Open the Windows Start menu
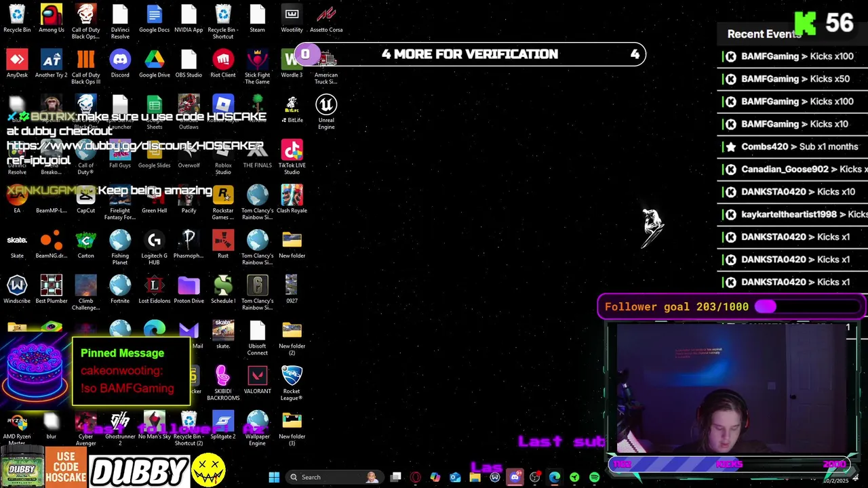 click(x=274, y=477)
